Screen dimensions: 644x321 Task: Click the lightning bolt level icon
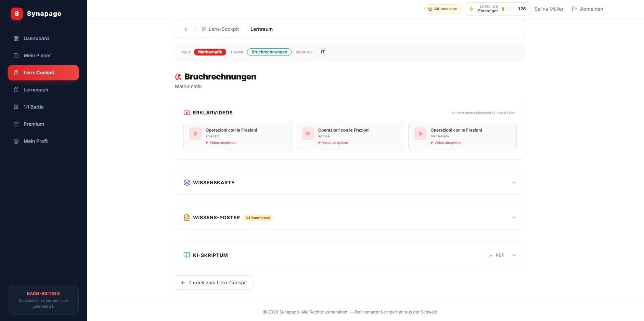coord(472,9)
